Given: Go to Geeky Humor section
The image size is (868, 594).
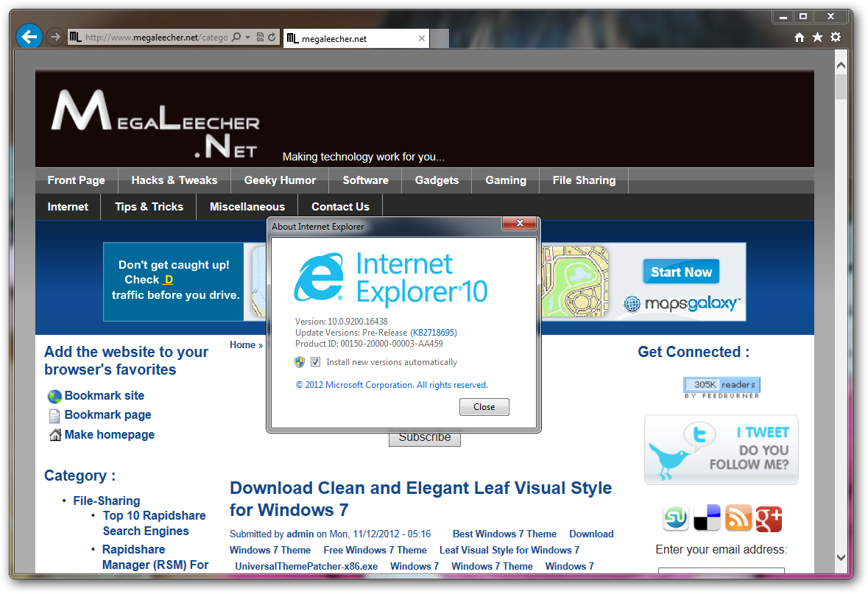Looking at the screenshot, I should 280,180.
